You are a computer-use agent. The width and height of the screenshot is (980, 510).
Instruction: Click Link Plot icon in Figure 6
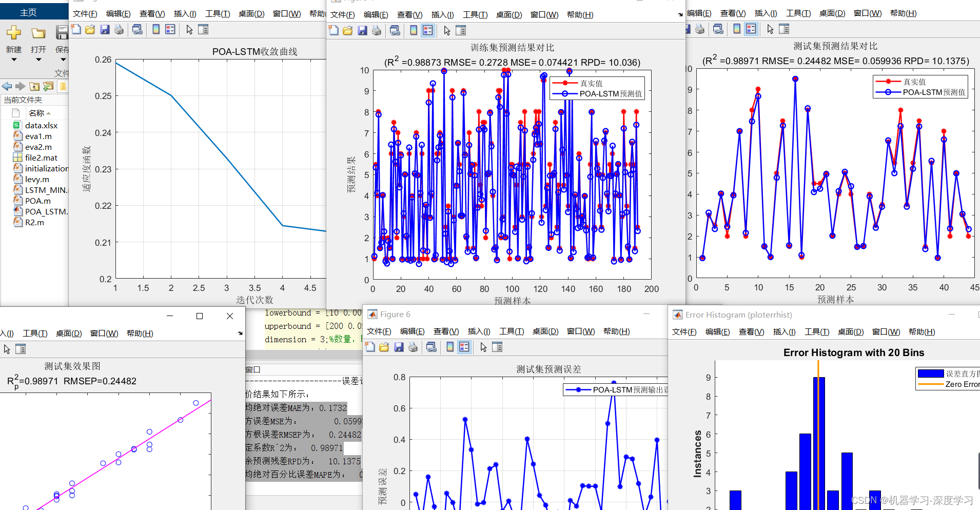(x=432, y=347)
